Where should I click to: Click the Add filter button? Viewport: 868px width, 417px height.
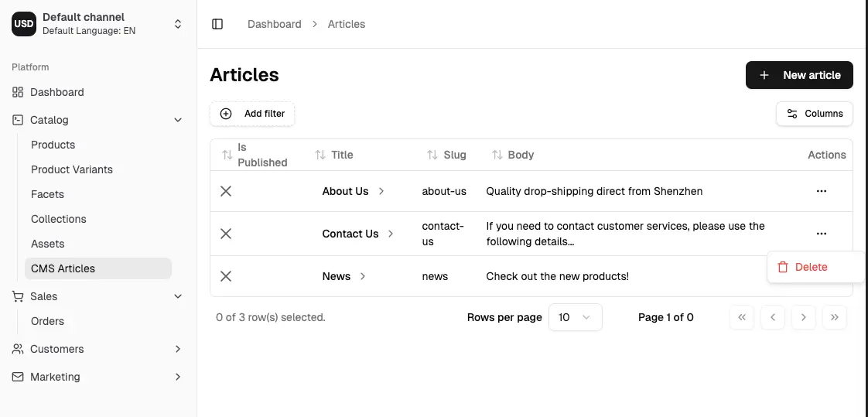252,114
